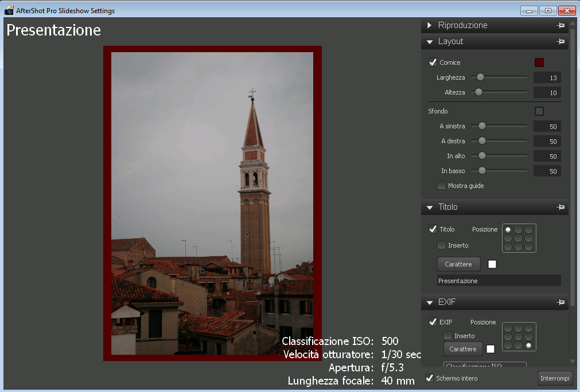Screen dimensions: 580x392
Task: Disable the Cornice checkbox
Action: pyautogui.click(x=433, y=62)
